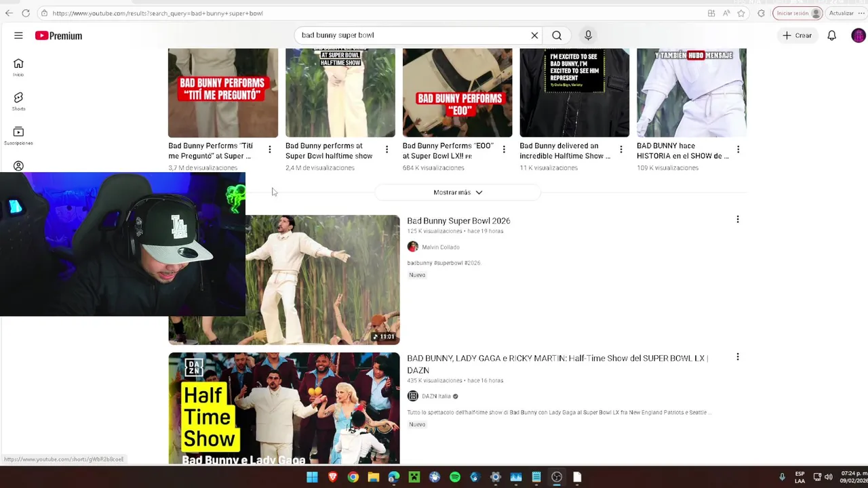Open more options for 'Super Bowl halftime show' short
Viewport: 868px width, 488px height.
point(387,149)
